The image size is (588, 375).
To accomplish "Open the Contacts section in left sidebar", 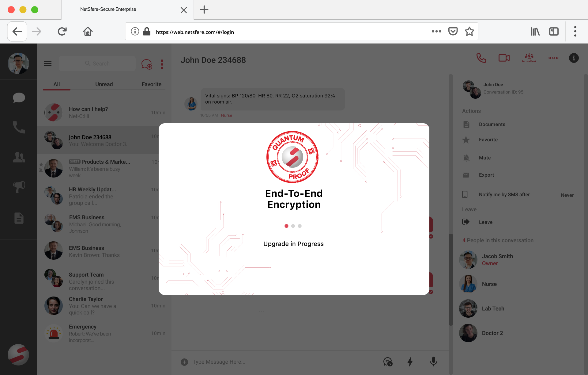I will pyautogui.click(x=19, y=157).
